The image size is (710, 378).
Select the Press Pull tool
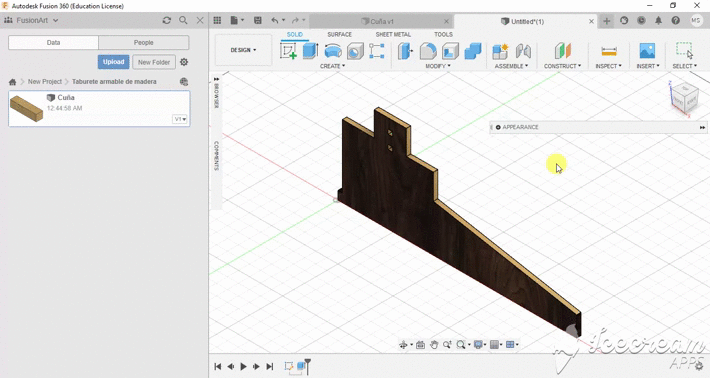[405, 51]
